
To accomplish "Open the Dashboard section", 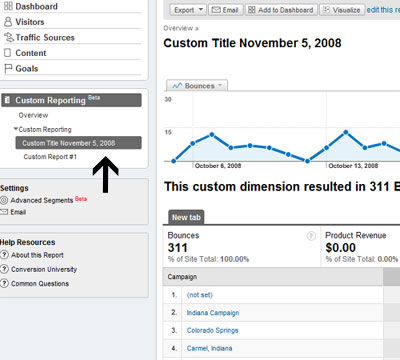I will [x=36, y=6].
